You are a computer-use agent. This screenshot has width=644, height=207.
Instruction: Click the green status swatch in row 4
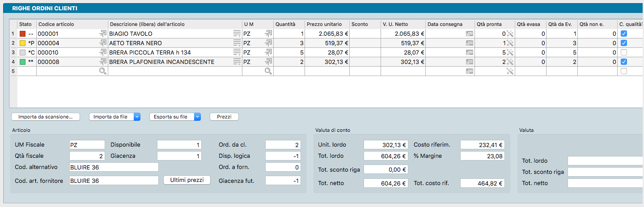point(23,62)
